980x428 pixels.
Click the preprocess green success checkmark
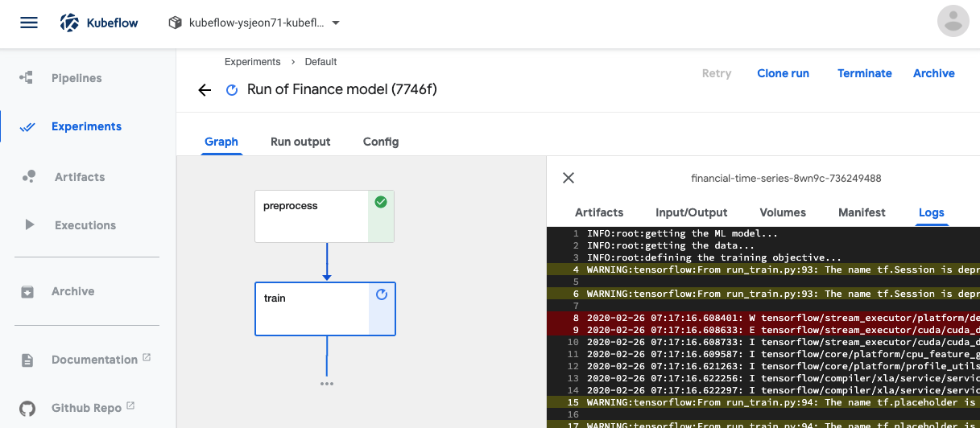[381, 202]
